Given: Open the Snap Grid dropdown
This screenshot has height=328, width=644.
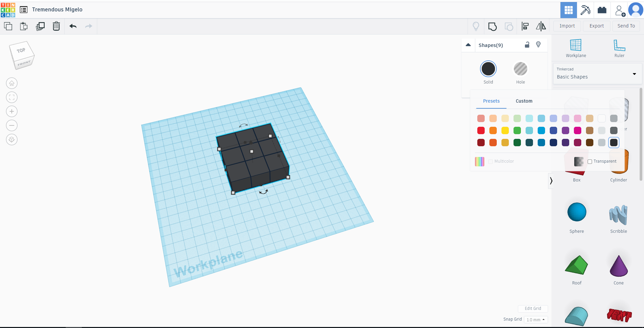Looking at the screenshot, I should tap(536, 320).
